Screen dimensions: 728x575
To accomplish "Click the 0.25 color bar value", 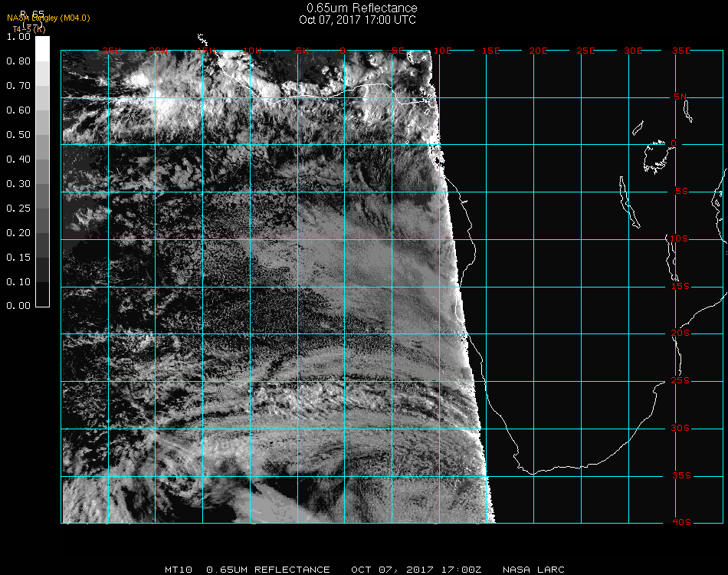I will click(x=18, y=209).
